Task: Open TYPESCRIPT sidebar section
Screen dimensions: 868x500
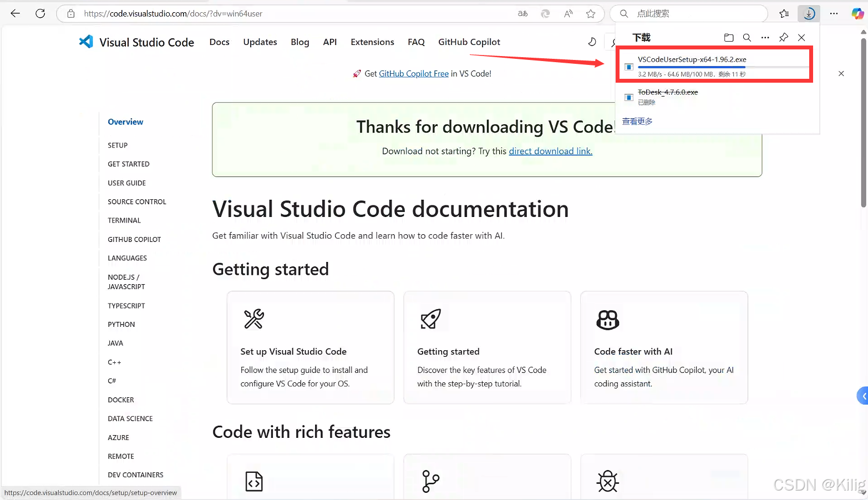Action: 126,306
